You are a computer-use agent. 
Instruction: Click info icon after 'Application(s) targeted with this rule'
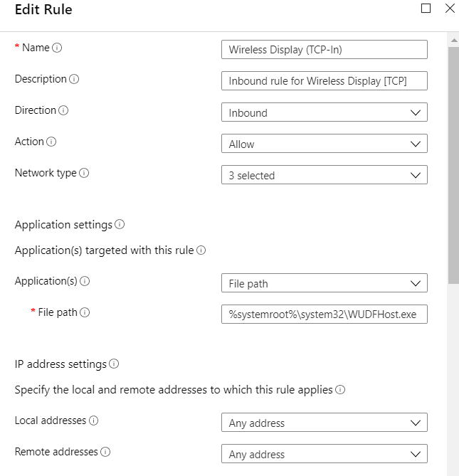[x=201, y=250]
